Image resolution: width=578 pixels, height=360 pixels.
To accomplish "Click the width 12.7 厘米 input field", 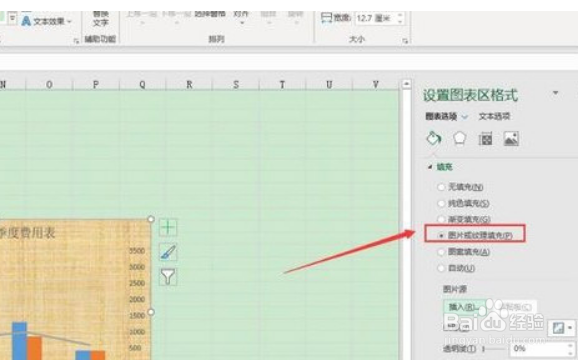I will [x=375, y=18].
